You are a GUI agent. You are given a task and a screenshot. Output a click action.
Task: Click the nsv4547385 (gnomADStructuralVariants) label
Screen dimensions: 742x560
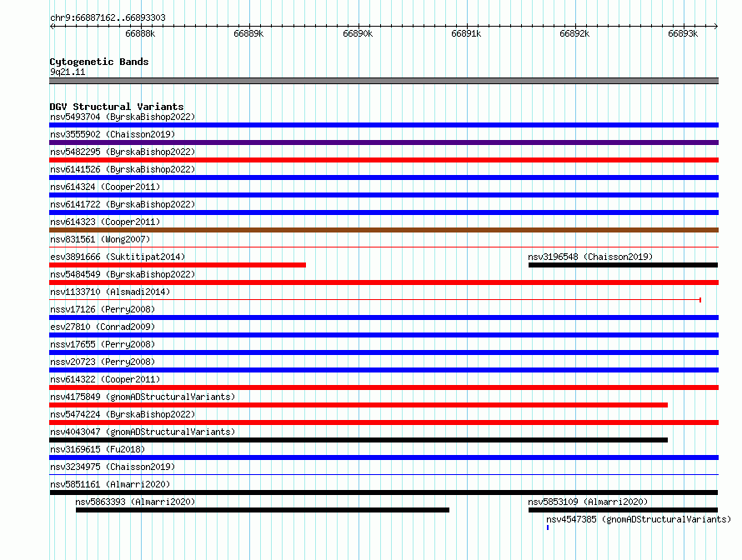pyautogui.click(x=639, y=519)
